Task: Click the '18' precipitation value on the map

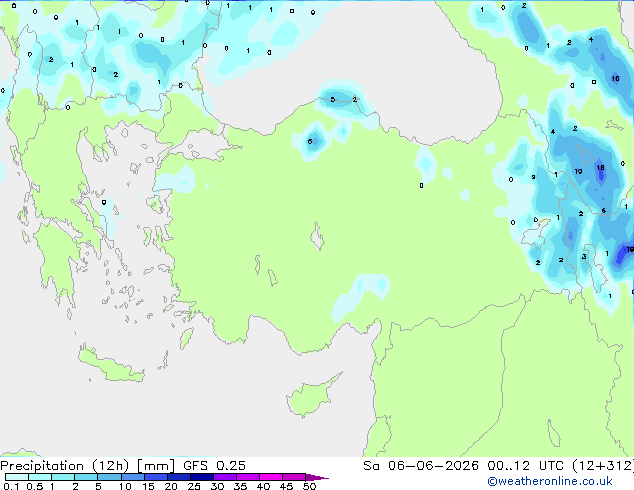Action: click(x=600, y=167)
